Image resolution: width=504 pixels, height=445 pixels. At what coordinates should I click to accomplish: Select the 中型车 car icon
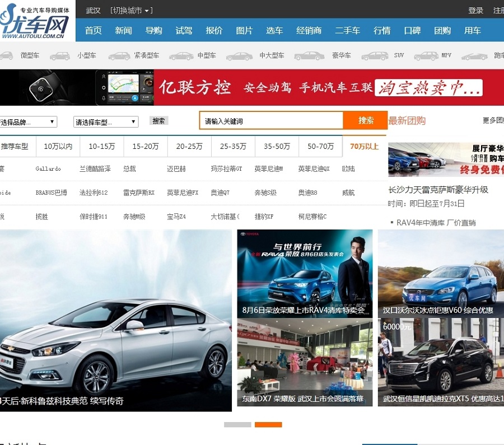point(181,56)
